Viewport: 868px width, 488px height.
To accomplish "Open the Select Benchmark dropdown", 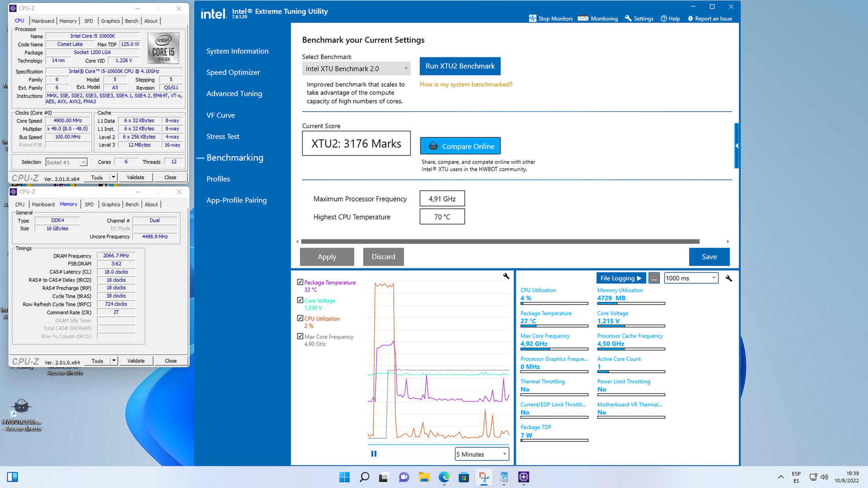I will (x=356, y=69).
